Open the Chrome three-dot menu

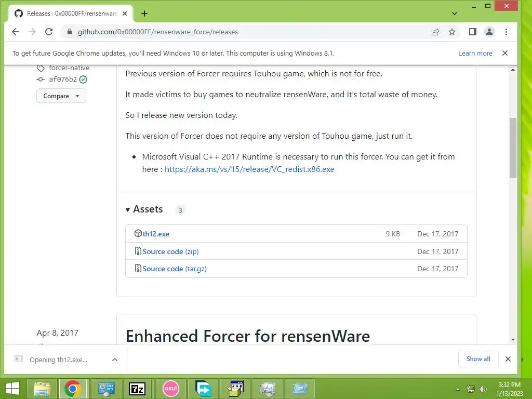tap(506, 32)
